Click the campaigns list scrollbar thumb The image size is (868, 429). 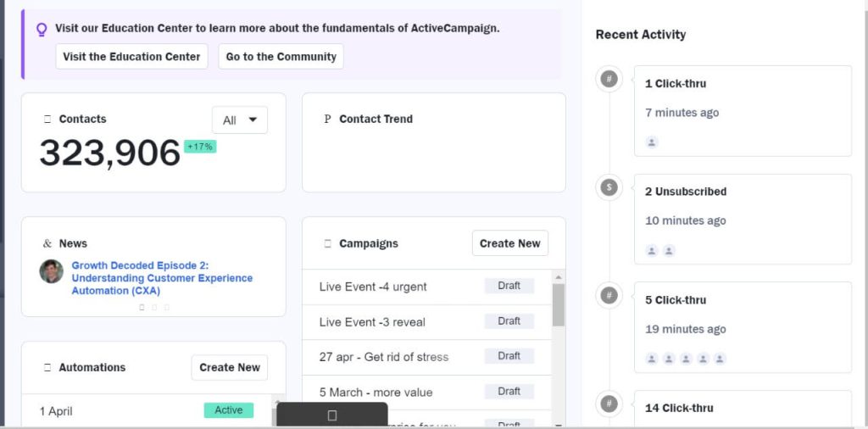[x=559, y=305]
